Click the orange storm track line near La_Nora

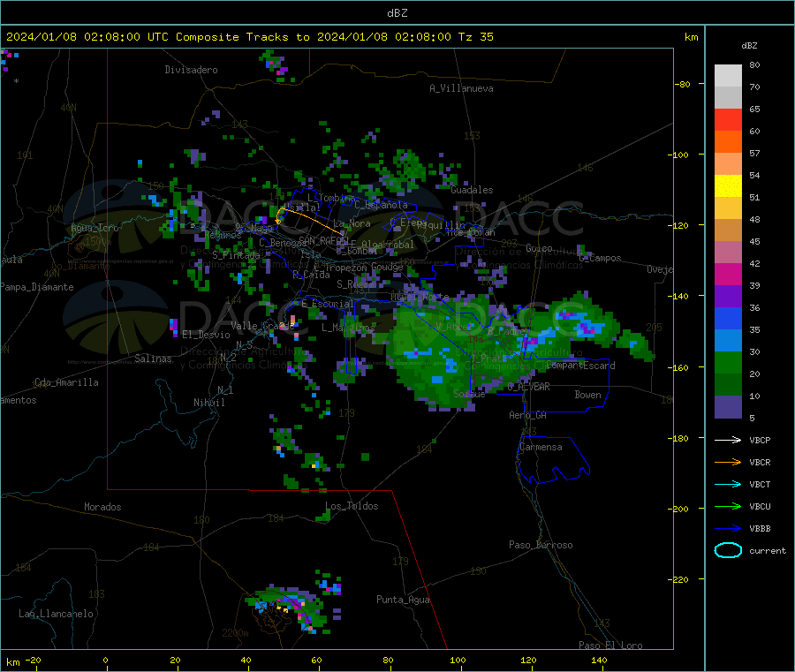(x=310, y=218)
